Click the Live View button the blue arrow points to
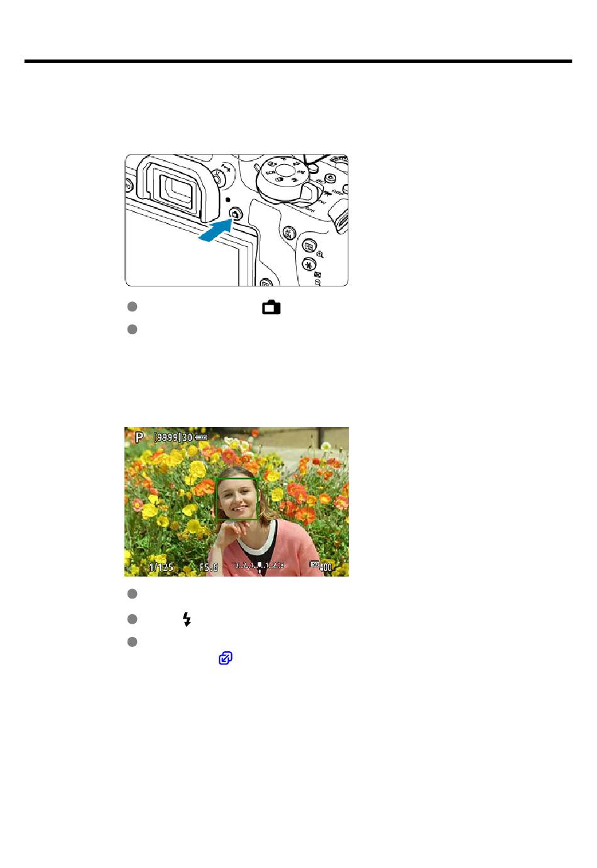 tap(235, 215)
